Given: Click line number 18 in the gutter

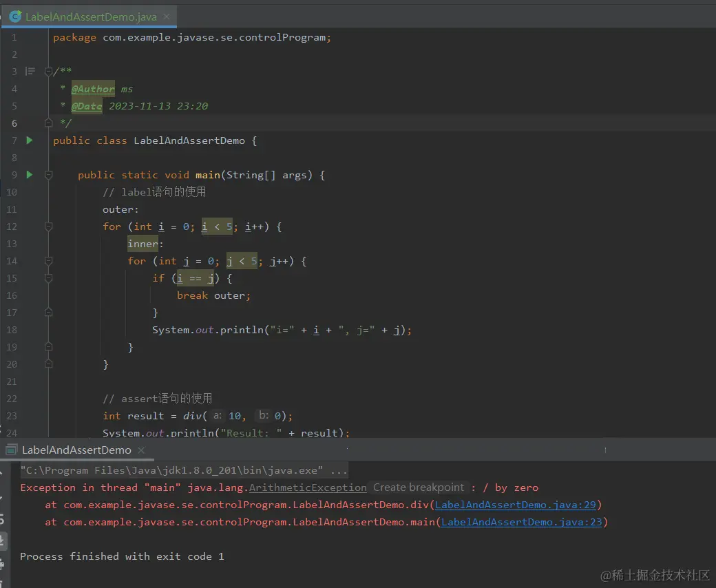Looking at the screenshot, I should click(x=12, y=330).
